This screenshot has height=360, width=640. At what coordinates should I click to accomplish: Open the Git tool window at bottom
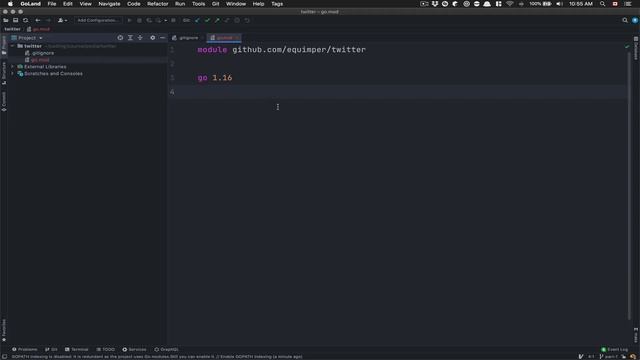pyautogui.click(x=51, y=349)
